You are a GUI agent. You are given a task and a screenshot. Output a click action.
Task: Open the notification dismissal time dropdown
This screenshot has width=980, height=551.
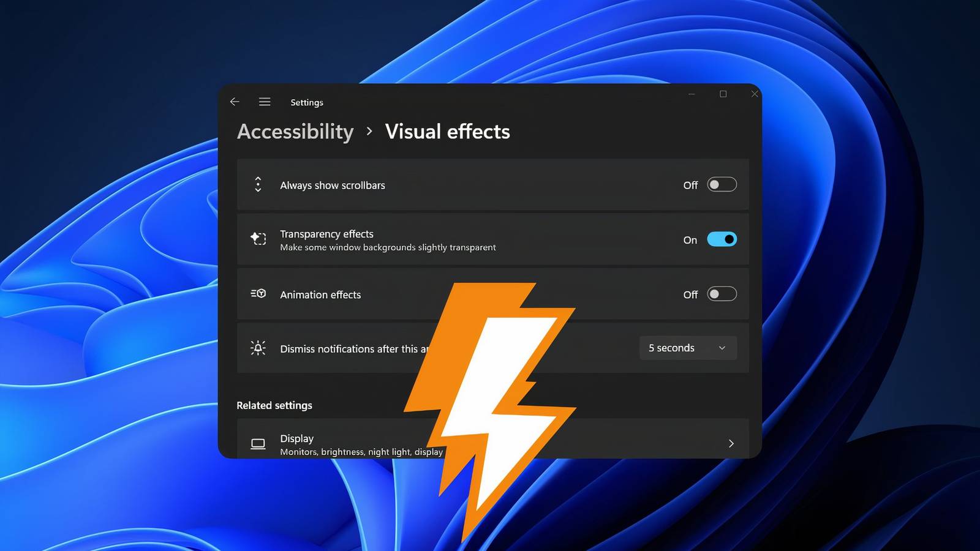point(687,348)
